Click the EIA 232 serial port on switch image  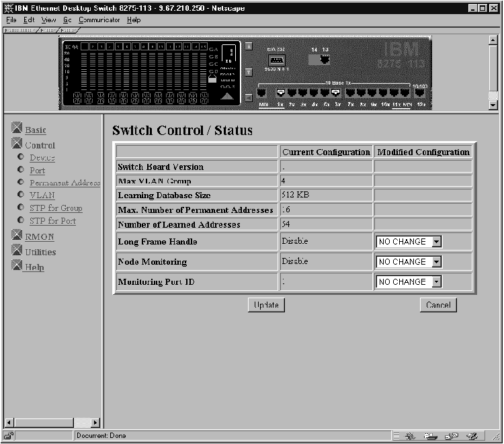(x=277, y=60)
